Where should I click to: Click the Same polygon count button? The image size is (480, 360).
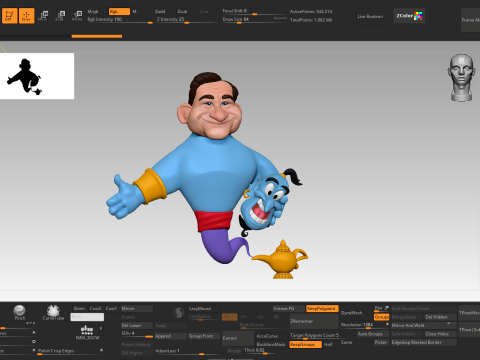click(346, 342)
